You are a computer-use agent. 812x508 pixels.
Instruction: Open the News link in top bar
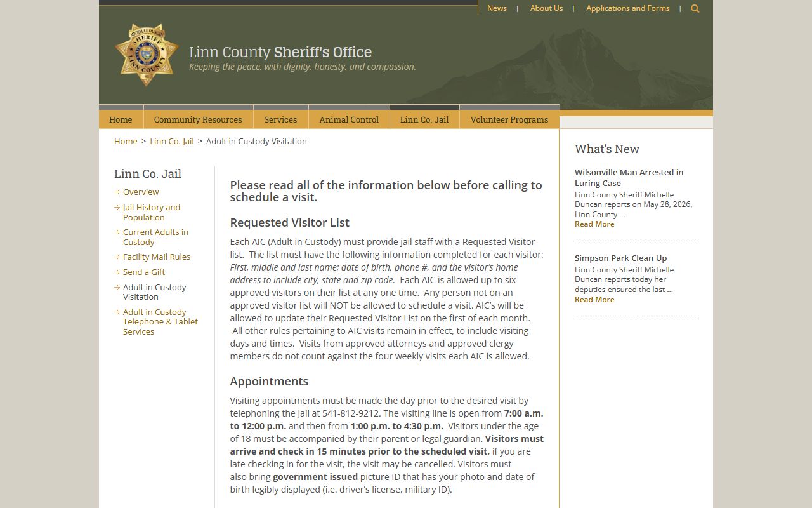pos(497,8)
